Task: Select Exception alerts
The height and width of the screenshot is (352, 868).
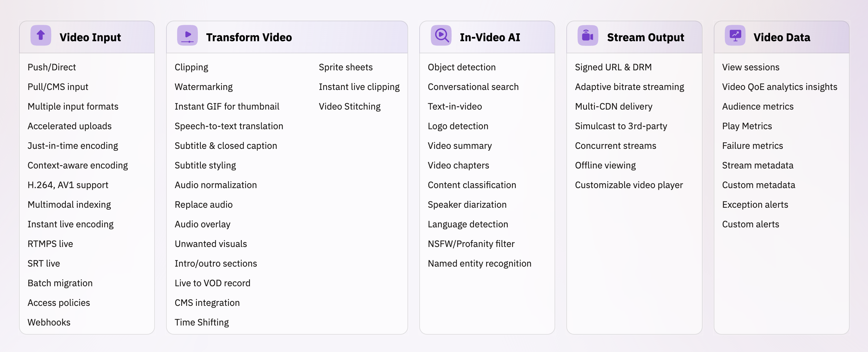Action: pyautogui.click(x=755, y=204)
